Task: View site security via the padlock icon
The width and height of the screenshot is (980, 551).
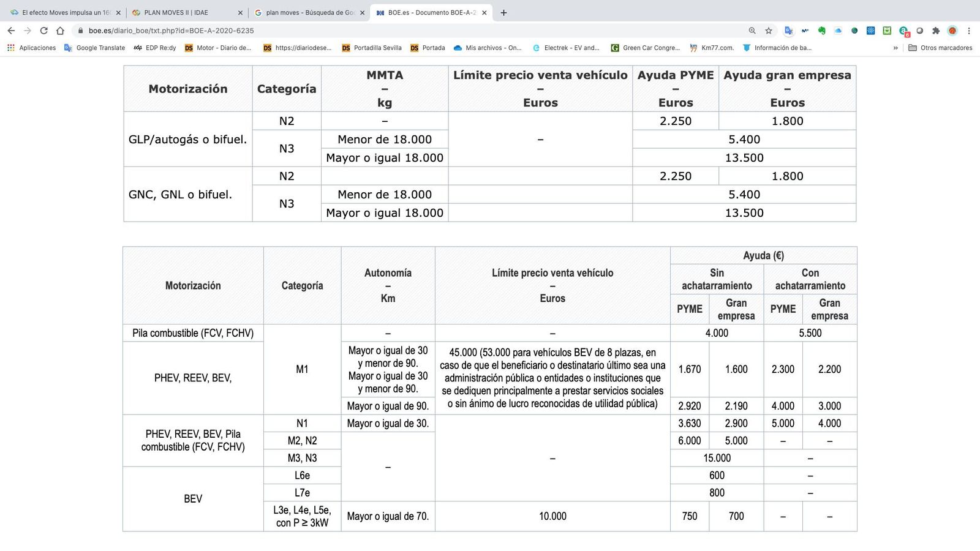Action: (x=81, y=30)
